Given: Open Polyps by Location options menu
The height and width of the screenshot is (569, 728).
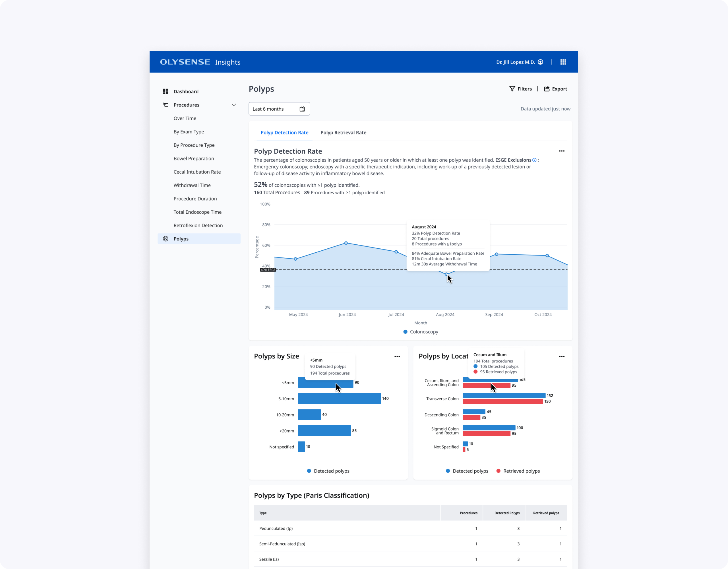Looking at the screenshot, I should [562, 356].
